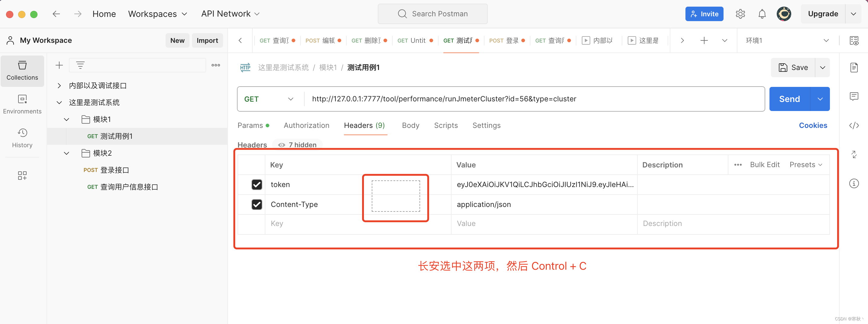
Task: Open the Environments panel
Action: (x=22, y=104)
